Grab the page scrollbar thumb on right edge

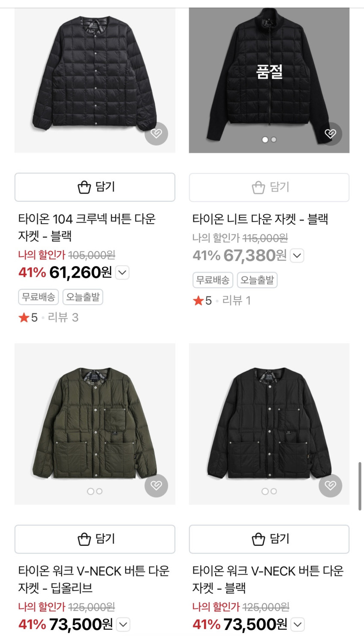[x=359, y=486]
